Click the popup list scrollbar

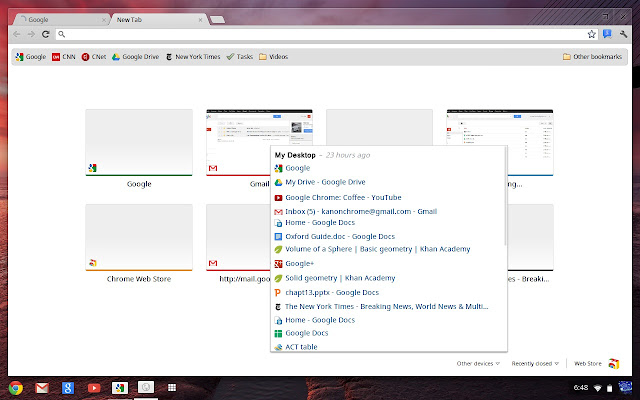505,196
